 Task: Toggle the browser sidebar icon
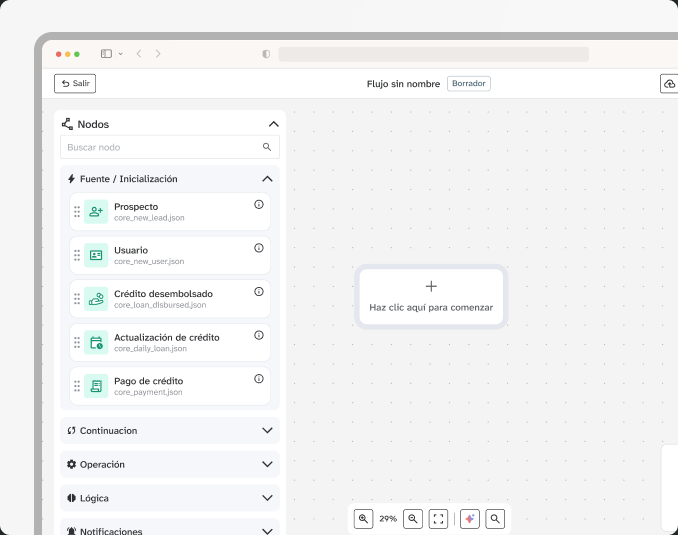click(x=106, y=54)
